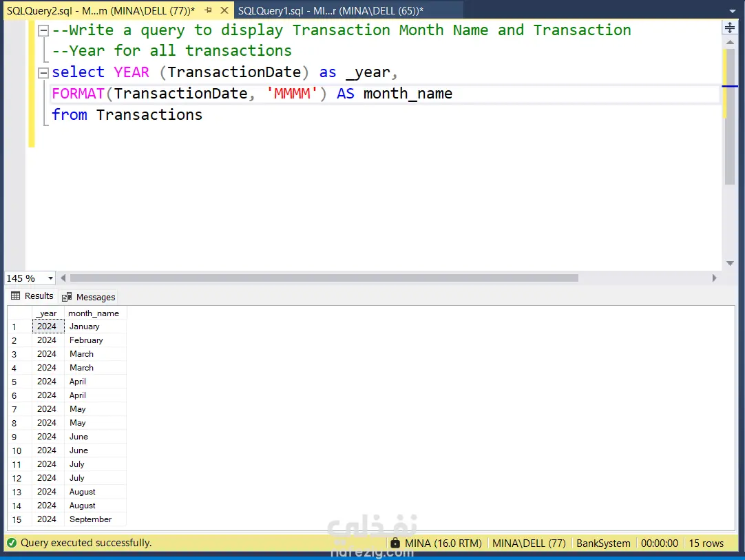Select the February cell
The image size is (745, 560).
pyautogui.click(x=95, y=340)
